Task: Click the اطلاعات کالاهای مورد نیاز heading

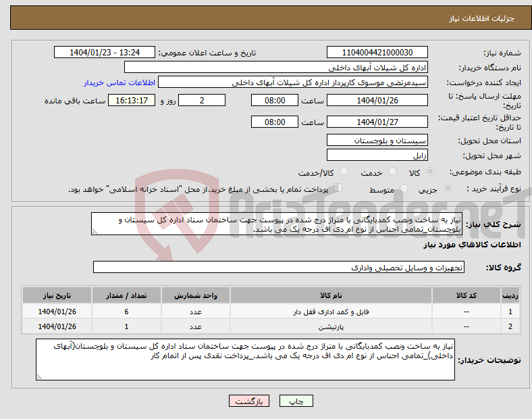Action: [472, 245]
